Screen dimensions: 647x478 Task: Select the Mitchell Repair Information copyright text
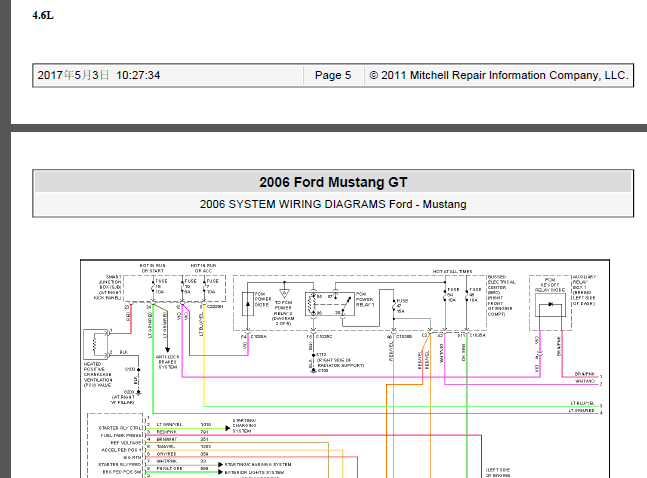499,75
